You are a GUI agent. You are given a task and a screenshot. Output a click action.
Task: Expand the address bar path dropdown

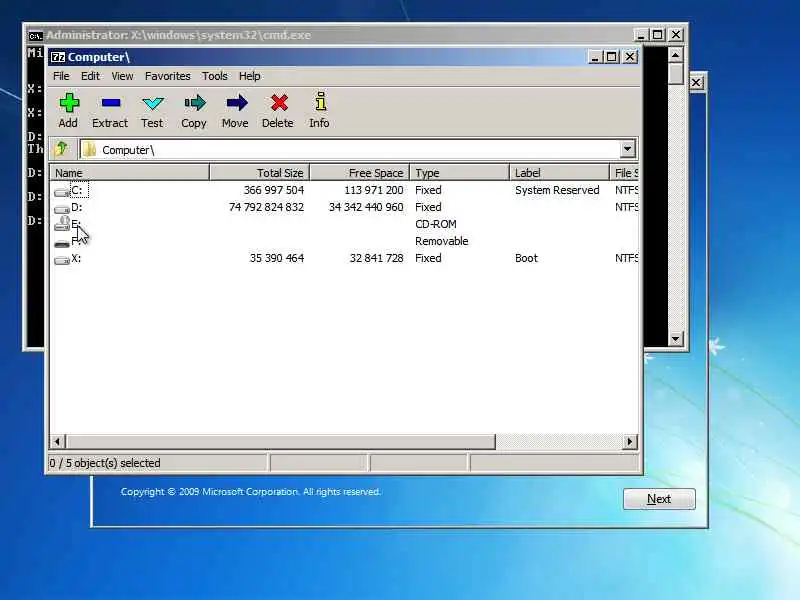pos(628,149)
